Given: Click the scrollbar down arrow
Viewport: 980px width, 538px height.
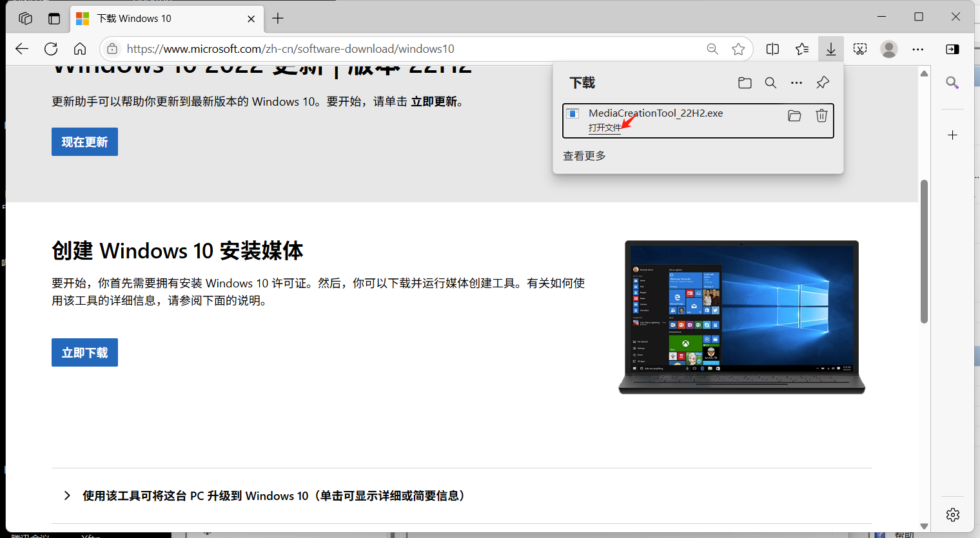Looking at the screenshot, I should [924, 526].
